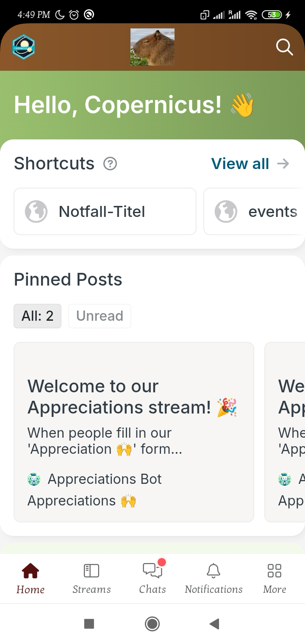Open the Notfall-Titel shortcut

[x=105, y=211]
